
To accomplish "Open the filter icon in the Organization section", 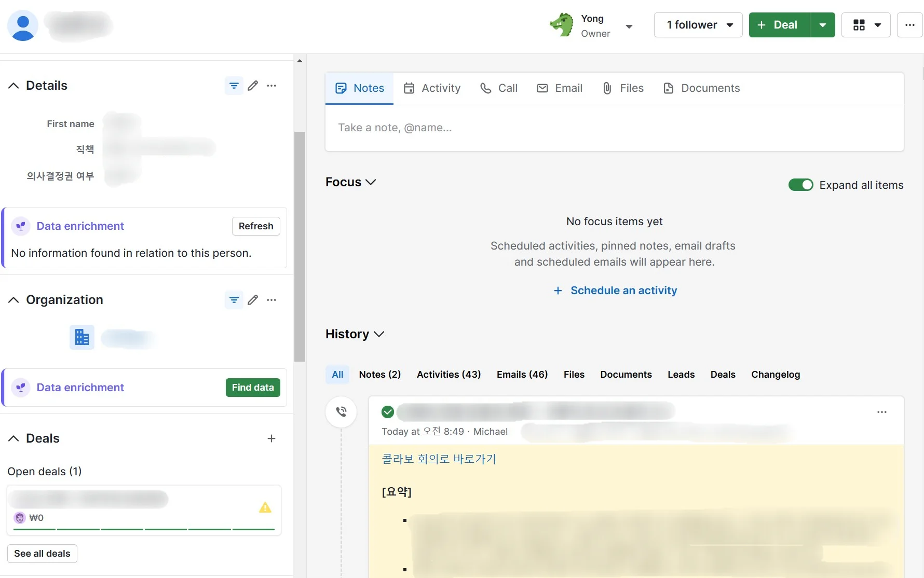I will tap(234, 300).
